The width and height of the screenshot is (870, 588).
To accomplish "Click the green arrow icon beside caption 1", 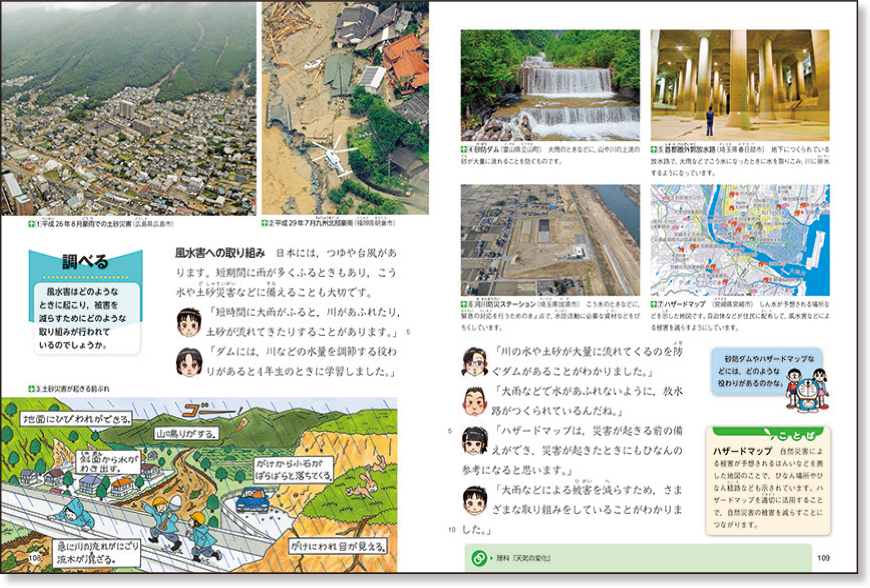I will (x=31, y=223).
